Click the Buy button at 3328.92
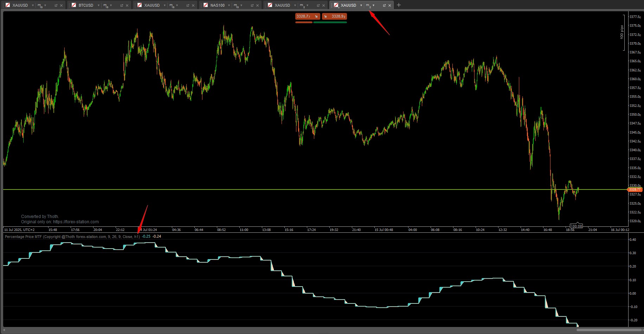644x334 pixels. pos(334,16)
